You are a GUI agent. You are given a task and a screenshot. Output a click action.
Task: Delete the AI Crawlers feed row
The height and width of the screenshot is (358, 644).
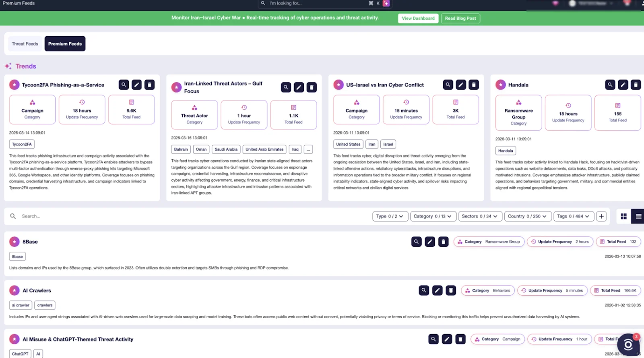pos(451,290)
